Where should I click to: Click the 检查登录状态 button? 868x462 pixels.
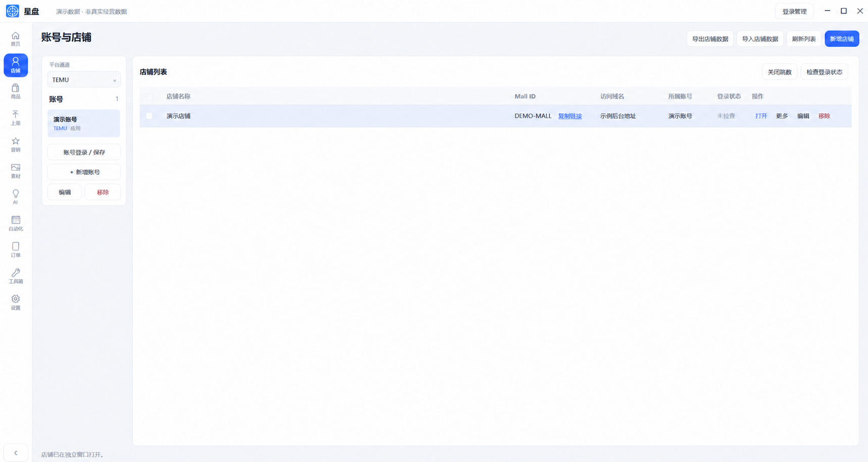click(825, 72)
